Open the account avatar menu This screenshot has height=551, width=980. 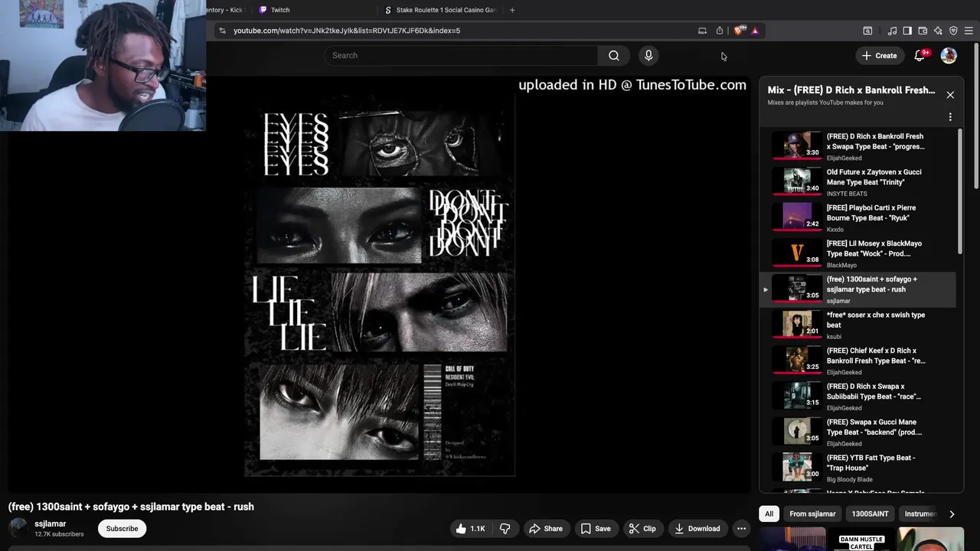pos(949,55)
